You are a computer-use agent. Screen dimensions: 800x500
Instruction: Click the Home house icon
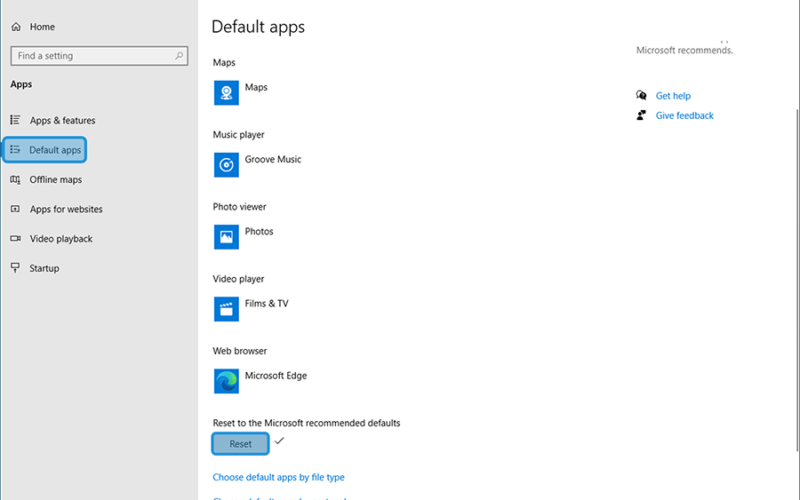point(16,27)
